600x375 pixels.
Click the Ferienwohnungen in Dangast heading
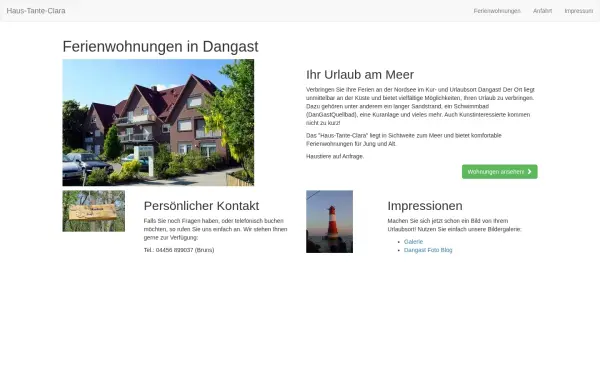tap(160, 47)
